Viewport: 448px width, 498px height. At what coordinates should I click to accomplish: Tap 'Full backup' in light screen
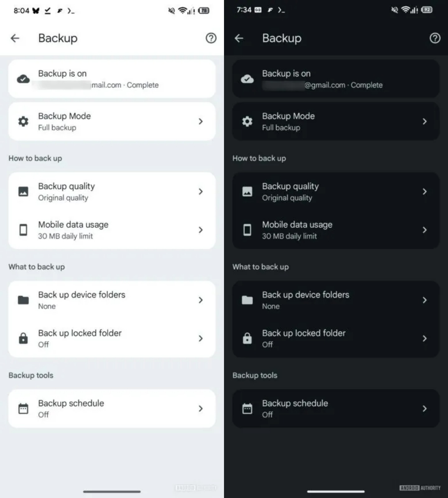[57, 128]
